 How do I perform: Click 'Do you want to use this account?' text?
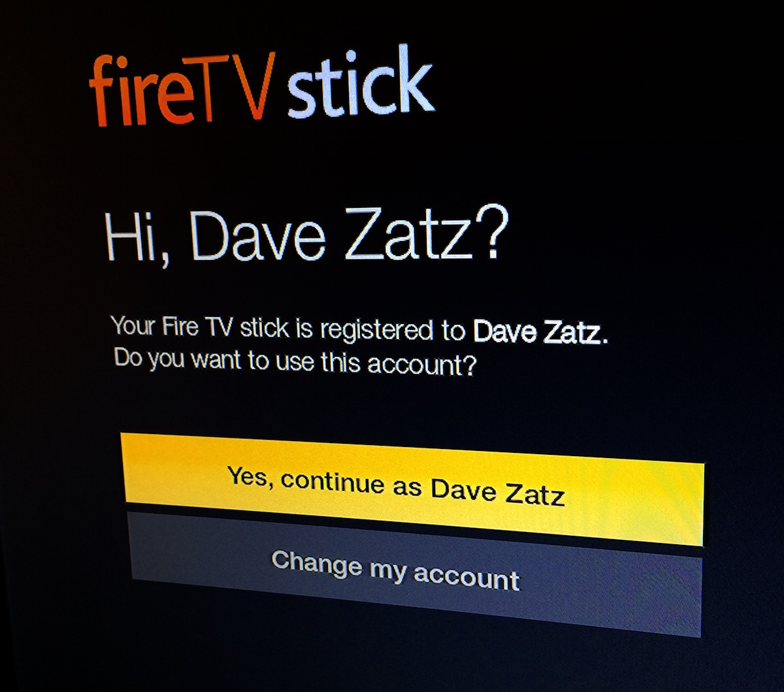pyautogui.click(x=295, y=361)
